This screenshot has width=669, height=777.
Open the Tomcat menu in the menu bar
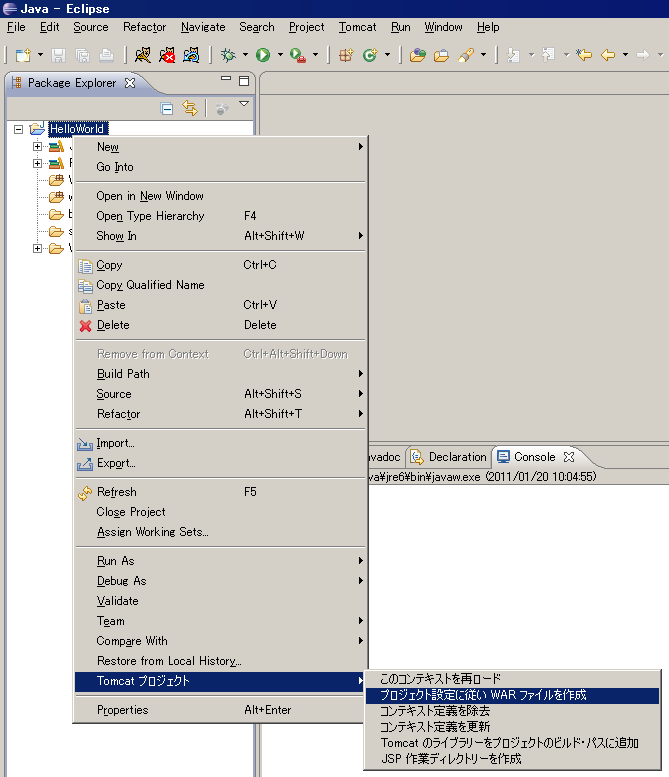pyautogui.click(x=357, y=27)
